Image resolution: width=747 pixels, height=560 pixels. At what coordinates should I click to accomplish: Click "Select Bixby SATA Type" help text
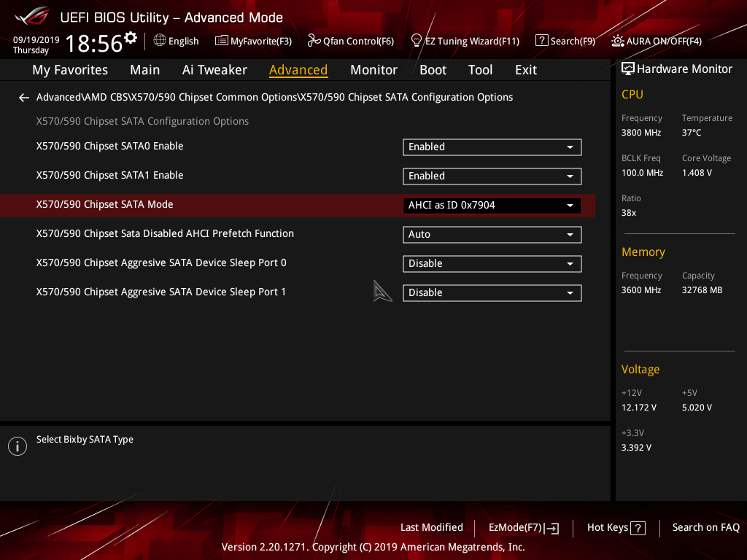pos(85,440)
